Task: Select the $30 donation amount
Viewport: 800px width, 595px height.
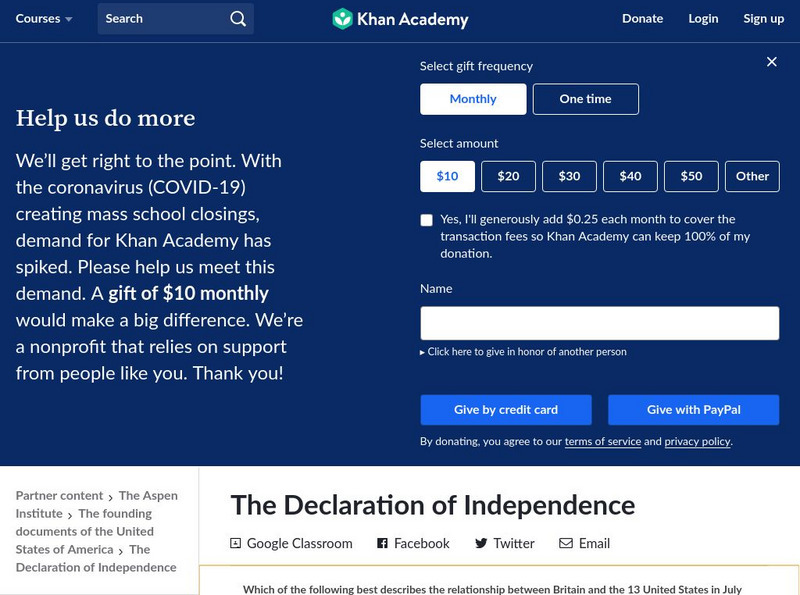Action: 568,175
